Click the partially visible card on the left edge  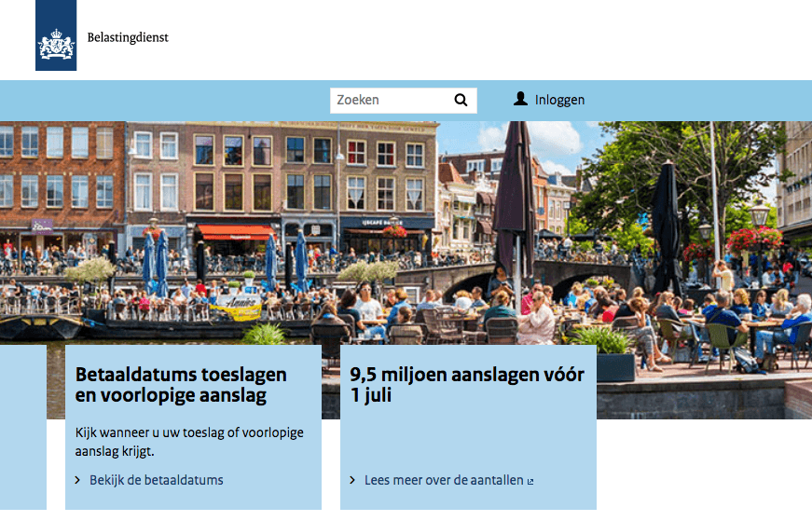pyautogui.click(x=23, y=428)
